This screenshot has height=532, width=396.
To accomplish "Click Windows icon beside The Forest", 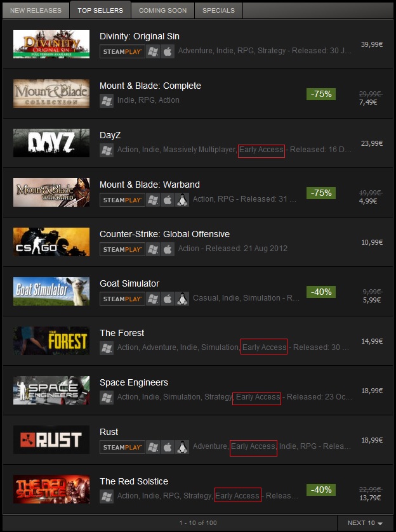I will pos(107,348).
